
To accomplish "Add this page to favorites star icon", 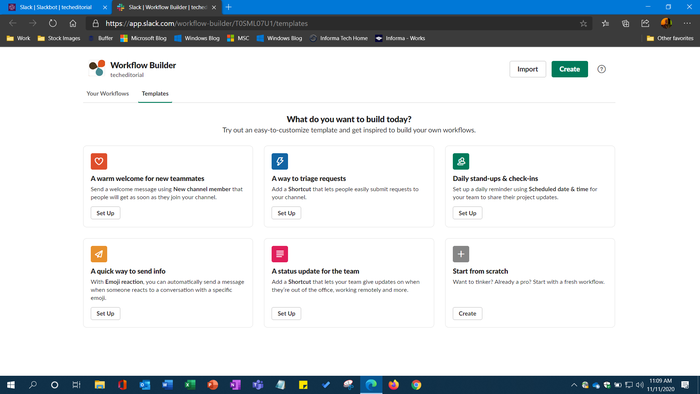I will 583,24.
